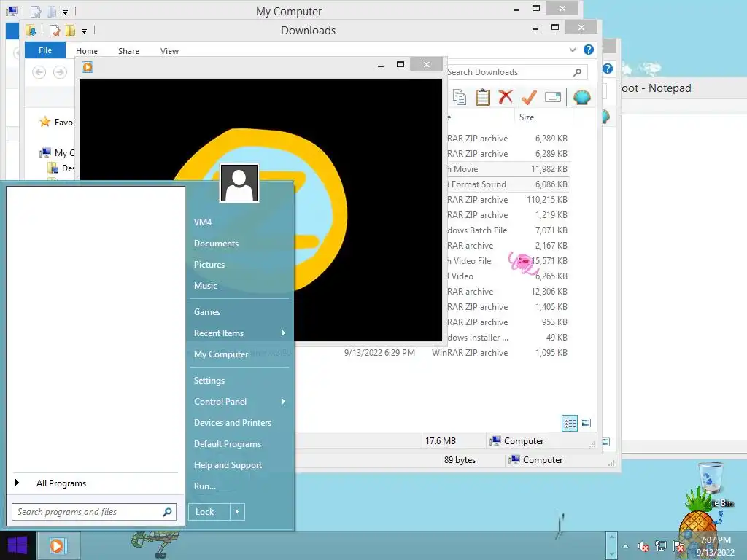Click the Forward arrow in Downloads window
747x560 pixels.
(x=60, y=72)
